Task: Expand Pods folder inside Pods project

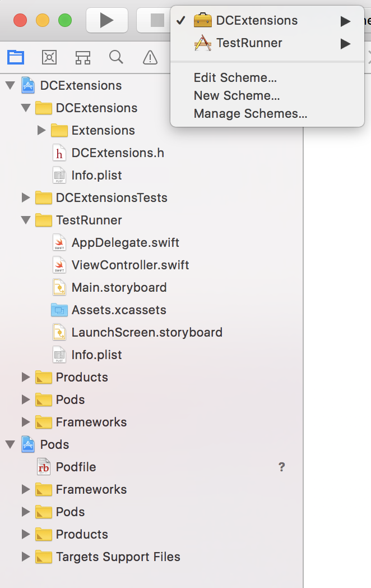Action: point(26,512)
